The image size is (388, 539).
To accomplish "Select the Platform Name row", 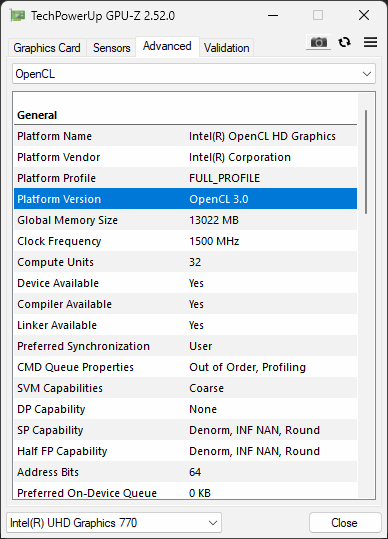I will tap(186, 136).
